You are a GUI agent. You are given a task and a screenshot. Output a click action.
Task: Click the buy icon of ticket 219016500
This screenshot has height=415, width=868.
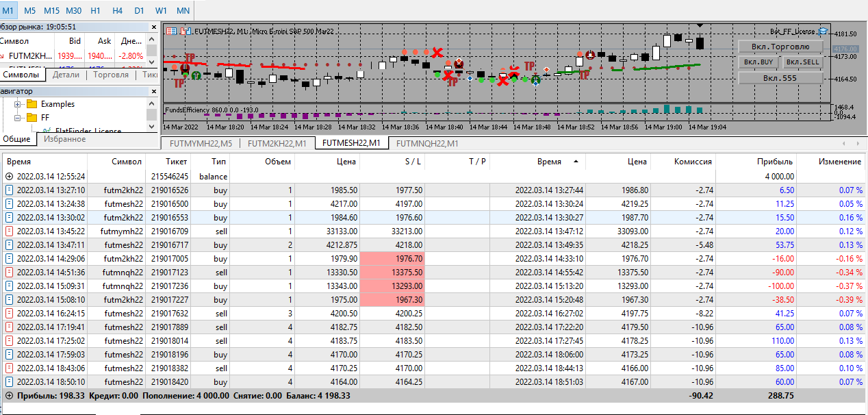click(9, 203)
